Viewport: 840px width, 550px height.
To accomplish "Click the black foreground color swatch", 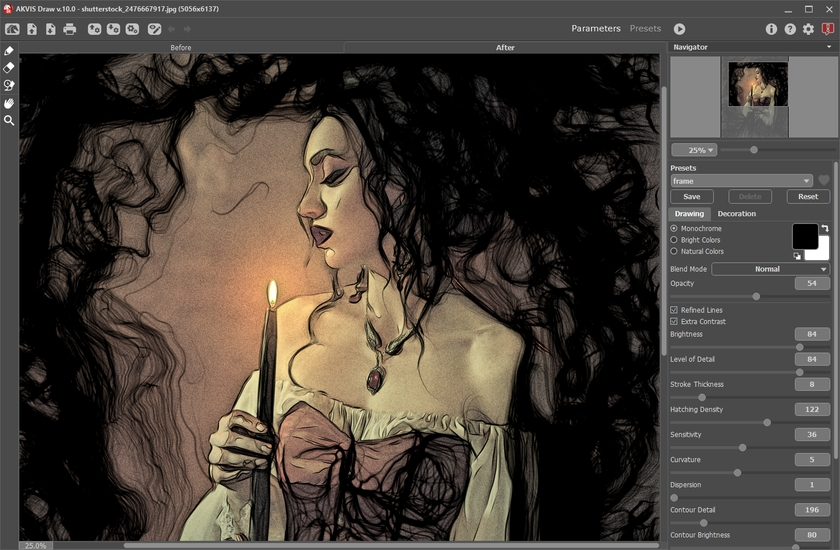I will pyautogui.click(x=805, y=236).
